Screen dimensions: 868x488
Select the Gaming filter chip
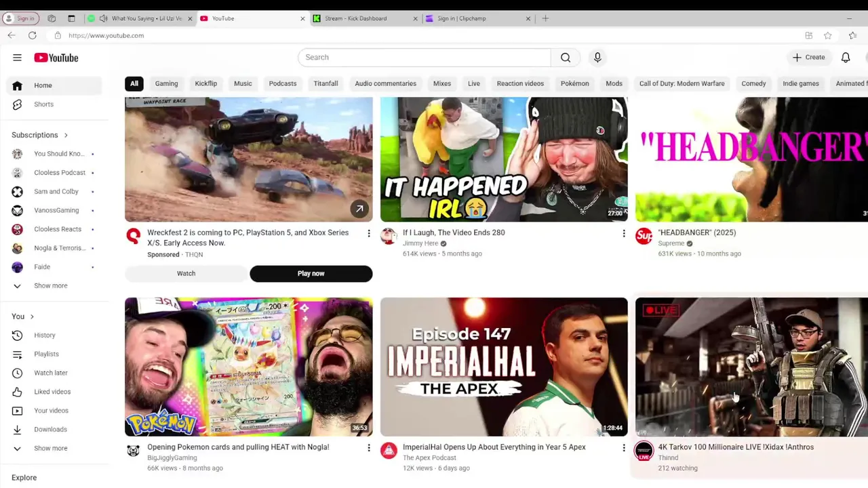pyautogui.click(x=166, y=83)
